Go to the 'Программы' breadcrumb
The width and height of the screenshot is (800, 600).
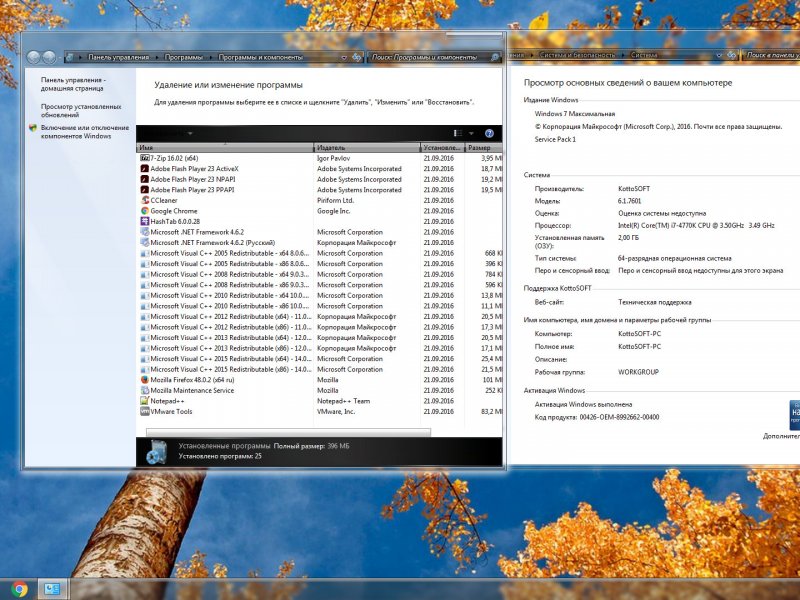tap(184, 57)
